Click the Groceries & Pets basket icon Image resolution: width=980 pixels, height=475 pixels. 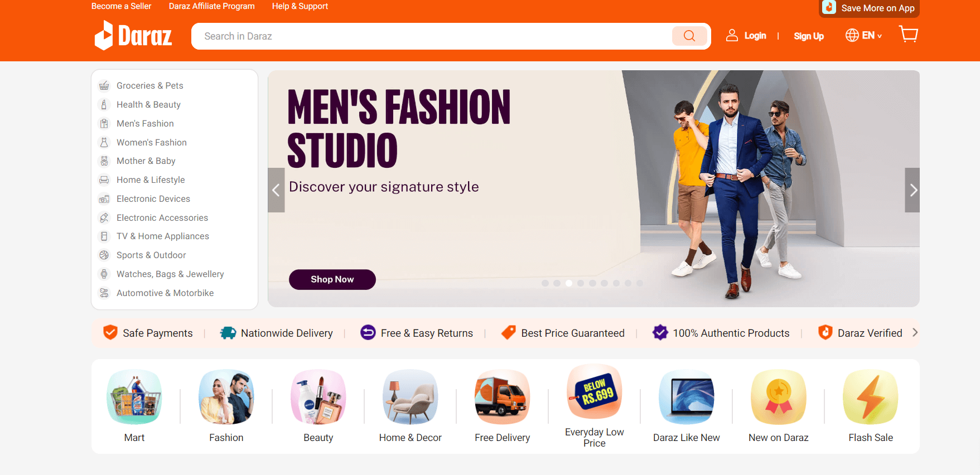click(x=104, y=85)
